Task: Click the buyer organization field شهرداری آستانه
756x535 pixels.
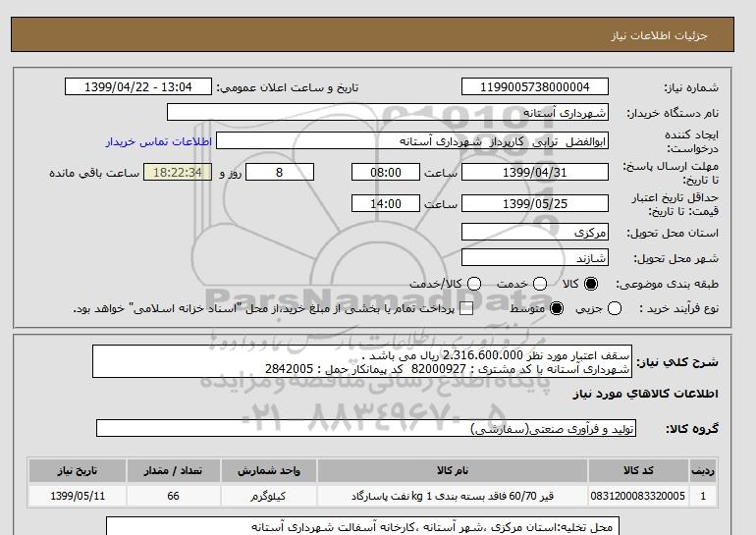Action: click(x=388, y=112)
